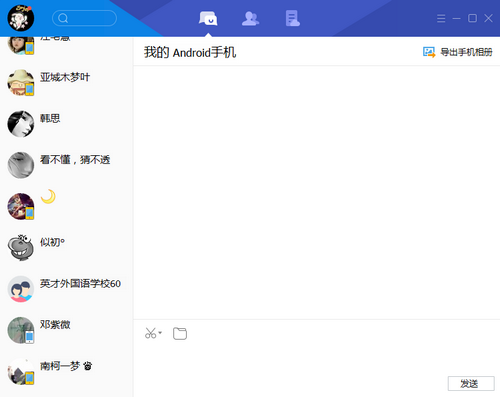Open chat with 韩思
The width and height of the screenshot is (500, 397).
pos(67,124)
